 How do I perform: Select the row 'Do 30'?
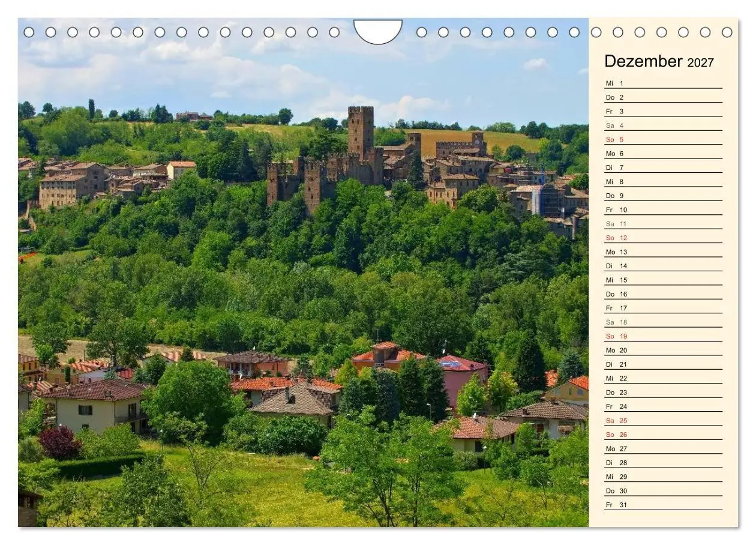click(x=663, y=490)
